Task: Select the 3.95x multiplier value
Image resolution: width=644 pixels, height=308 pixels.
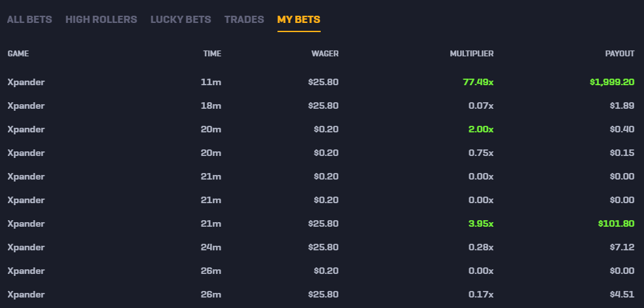Action: pos(481,223)
